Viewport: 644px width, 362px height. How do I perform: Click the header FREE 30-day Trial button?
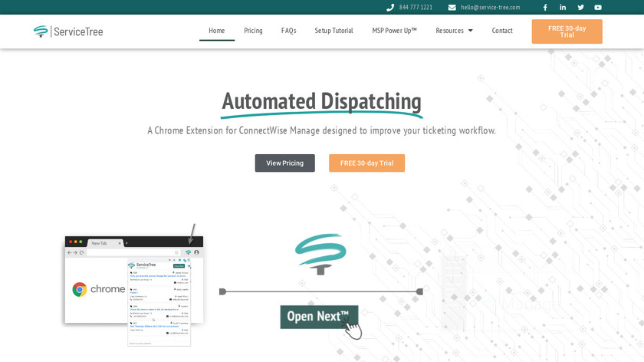(x=567, y=31)
